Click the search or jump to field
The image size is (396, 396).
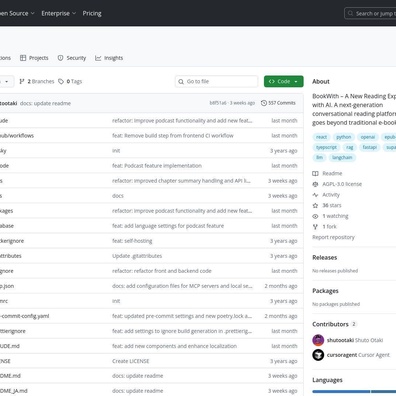tap(370, 13)
